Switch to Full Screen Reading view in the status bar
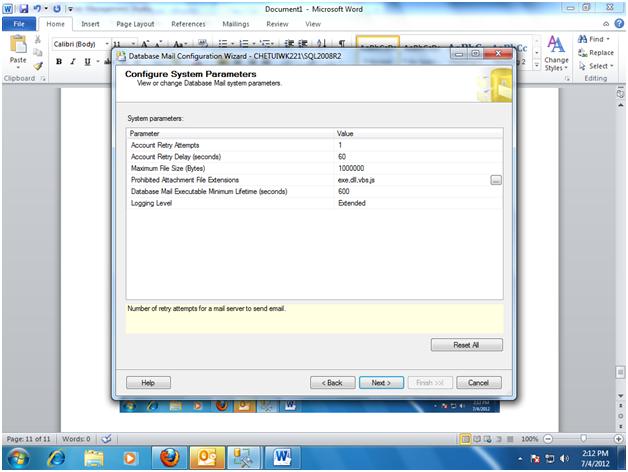Screen dimensions: 628x472 click(x=477, y=439)
